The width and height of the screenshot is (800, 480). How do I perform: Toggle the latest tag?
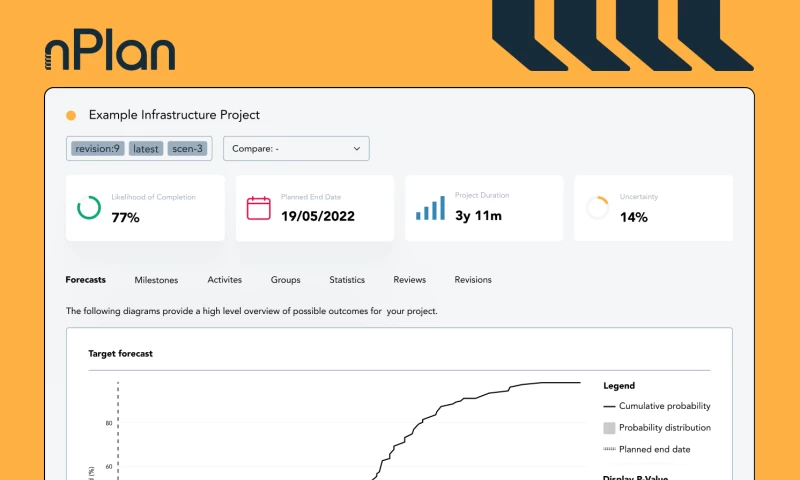pyautogui.click(x=146, y=149)
